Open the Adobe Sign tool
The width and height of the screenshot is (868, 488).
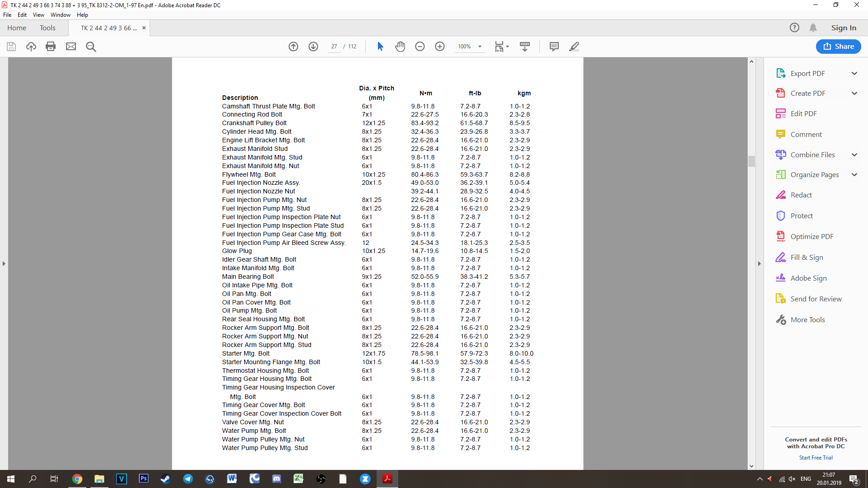pyautogui.click(x=808, y=278)
